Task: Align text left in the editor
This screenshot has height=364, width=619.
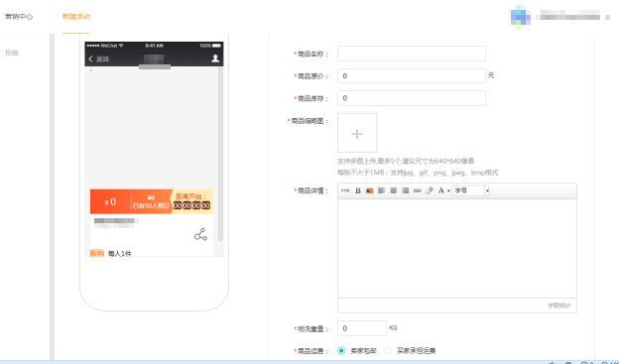Action: (381, 190)
